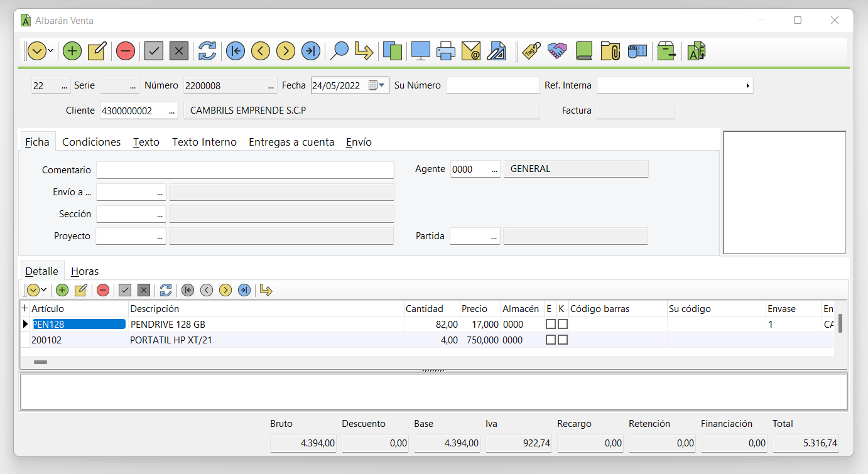The width and height of the screenshot is (868, 474).
Task: Click the Comentario input field
Action: click(245, 170)
